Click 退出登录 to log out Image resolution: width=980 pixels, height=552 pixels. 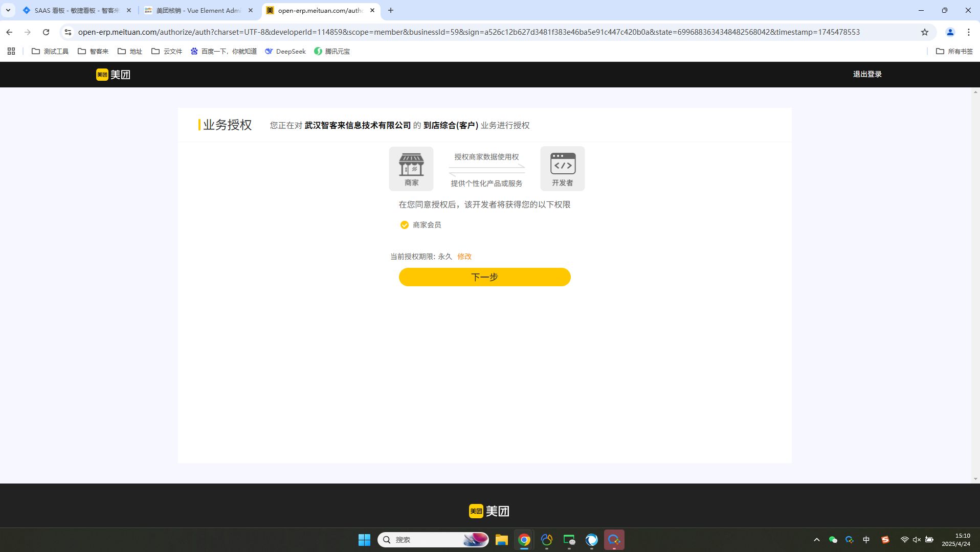point(867,74)
